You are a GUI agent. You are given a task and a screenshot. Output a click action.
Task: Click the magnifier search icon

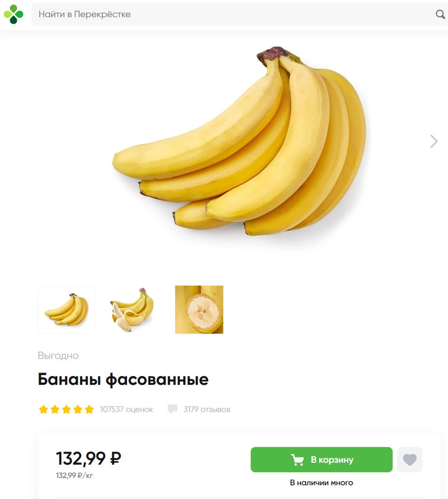[x=440, y=14]
